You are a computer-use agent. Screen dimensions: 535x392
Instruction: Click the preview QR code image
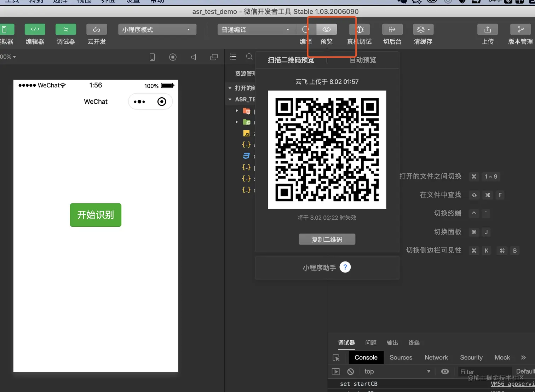coord(327,150)
